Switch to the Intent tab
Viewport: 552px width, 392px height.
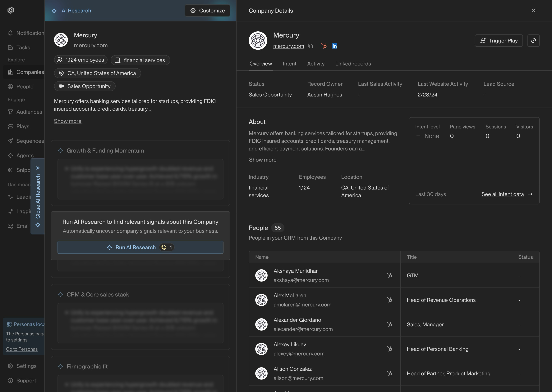point(289,64)
